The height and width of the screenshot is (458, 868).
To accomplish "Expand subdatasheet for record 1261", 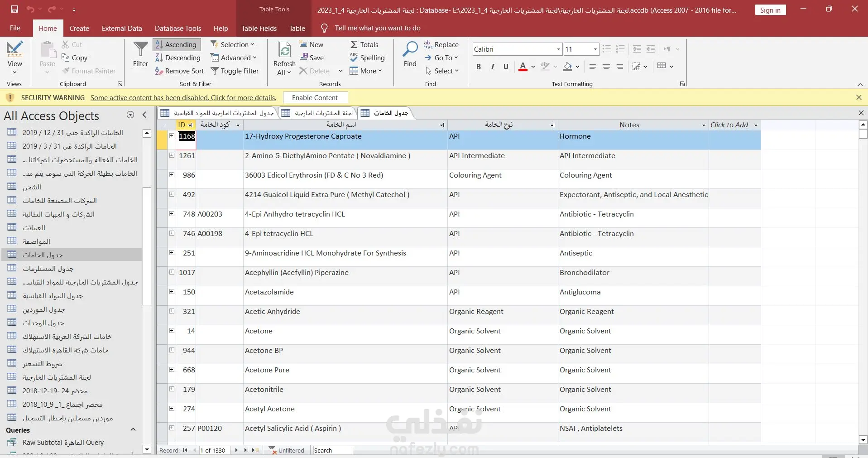I will point(172,155).
